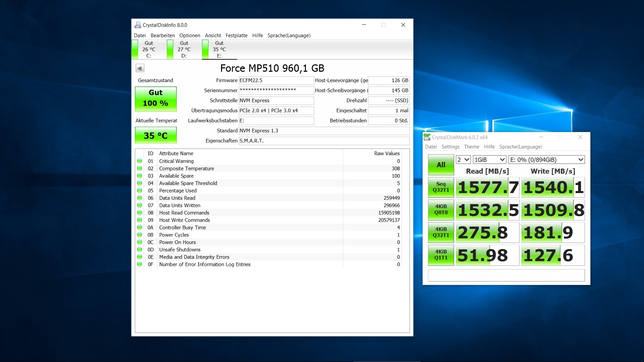Click the Unsafe Shutdowns status dot
The width and height of the screenshot is (644, 362).
[140, 250]
